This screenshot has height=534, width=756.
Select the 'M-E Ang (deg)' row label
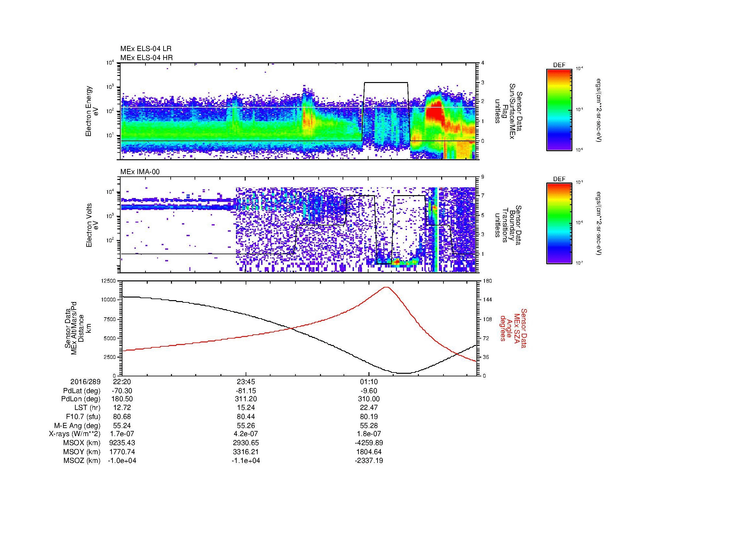tap(77, 425)
